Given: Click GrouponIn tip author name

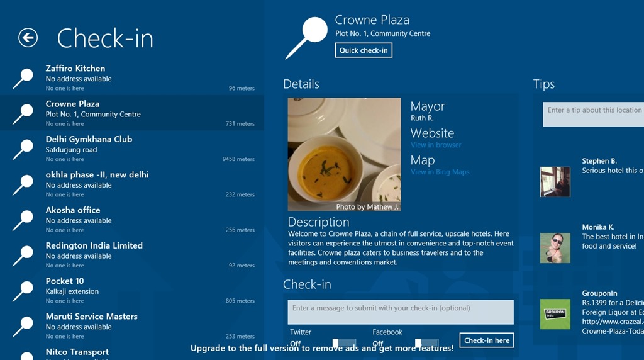Looking at the screenshot, I should [599, 293].
